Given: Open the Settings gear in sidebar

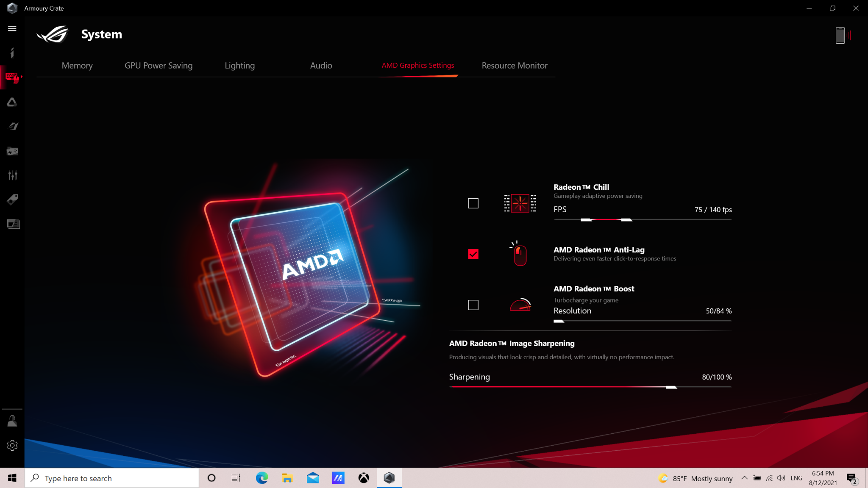Looking at the screenshot, I should tap(12, 445).
